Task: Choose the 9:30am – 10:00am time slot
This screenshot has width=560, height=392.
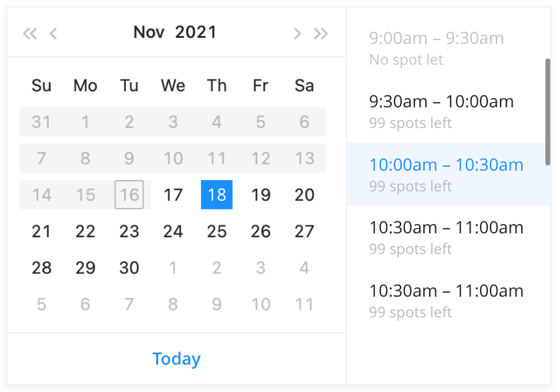Action: (x=446, y=111)
